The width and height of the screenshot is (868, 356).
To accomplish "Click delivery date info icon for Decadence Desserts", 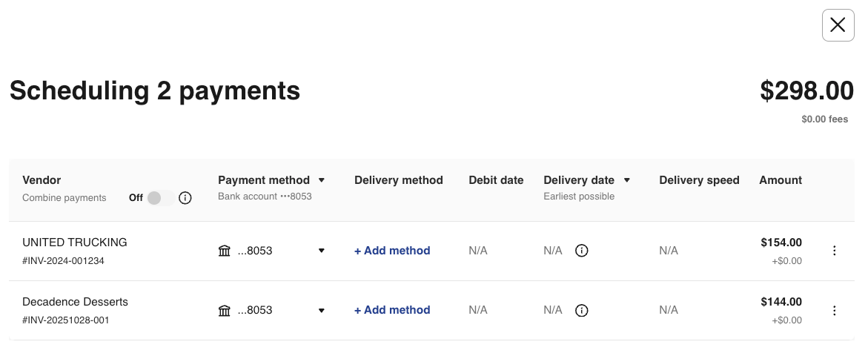I will [x=582, y=310].
